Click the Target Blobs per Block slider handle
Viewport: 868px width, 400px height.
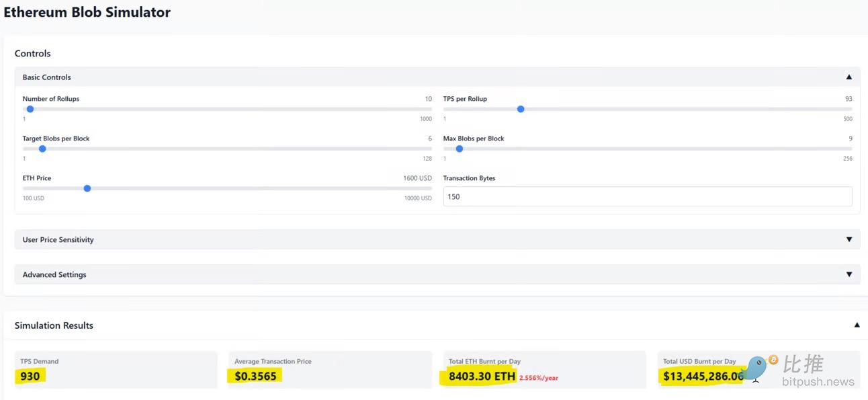[42, 149]
